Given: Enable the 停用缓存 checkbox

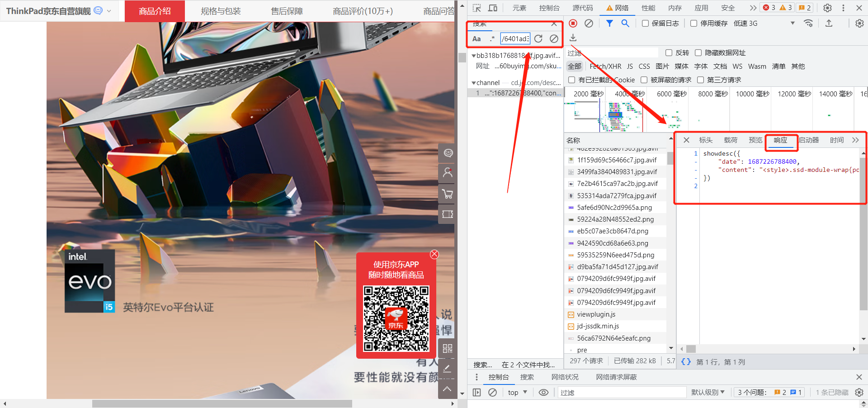Looking at the screenshot, I should tap(693, 23).
